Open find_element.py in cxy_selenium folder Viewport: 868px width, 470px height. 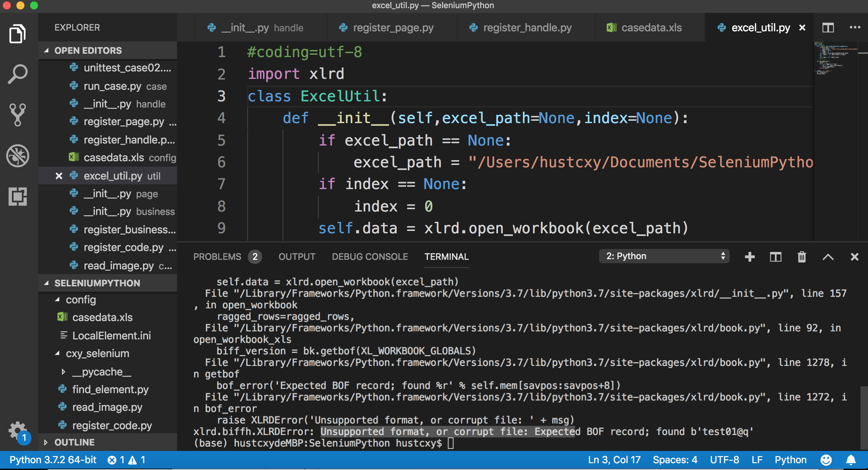click(x=108, y=389)
